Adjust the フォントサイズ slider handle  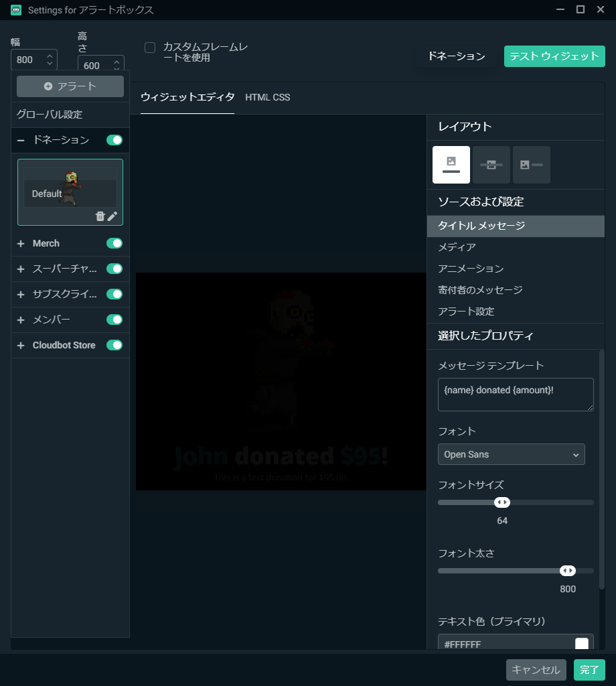coord(502,502)
